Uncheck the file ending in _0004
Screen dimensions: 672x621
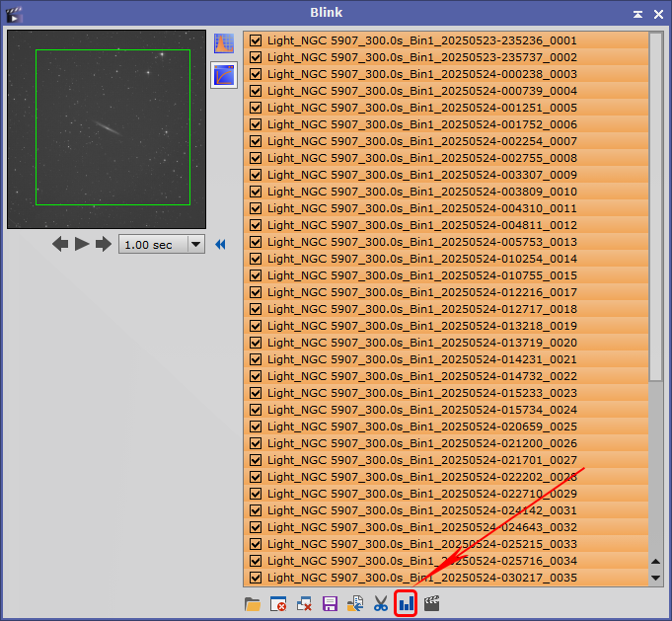tap(256, 91)
